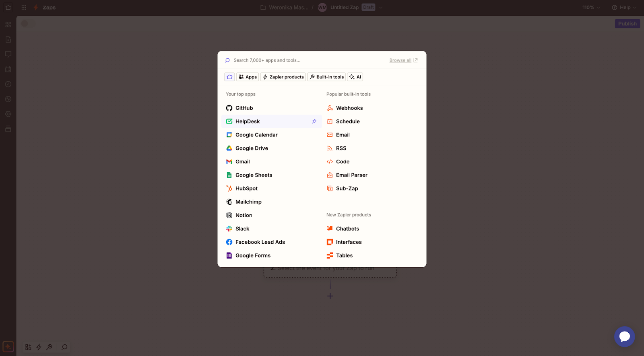Pick the RSS tool
Viewport: 644px width, 356px height.
pyautogui.click(x=372, y=148)
